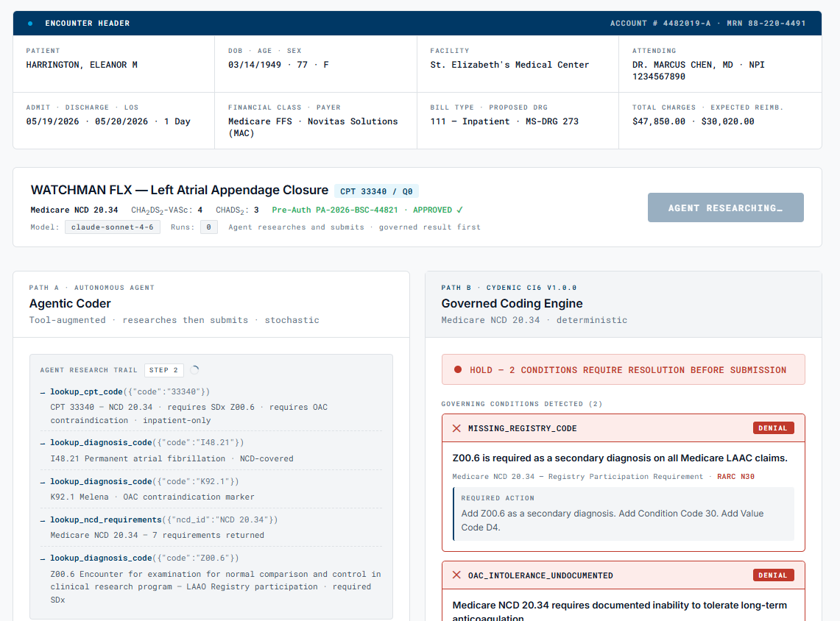Click the red dot in HOLD banner
The image size is (840, 621).
(458, 369)
